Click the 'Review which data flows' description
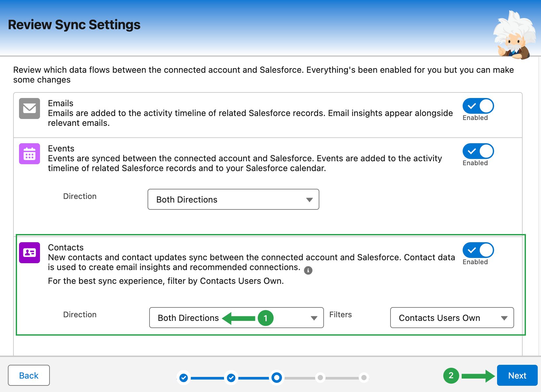This screenshot has height=392, width=541. pyautogui.click(x=264, y=75)
